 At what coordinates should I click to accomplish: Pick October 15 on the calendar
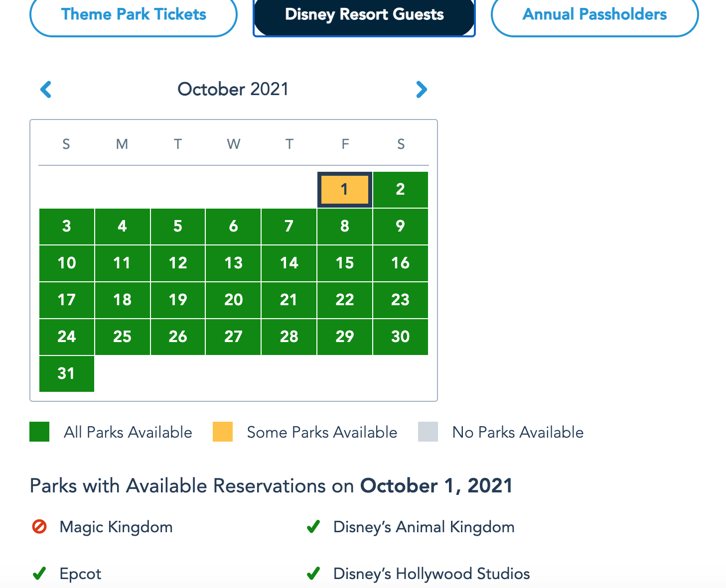(345, 263)
